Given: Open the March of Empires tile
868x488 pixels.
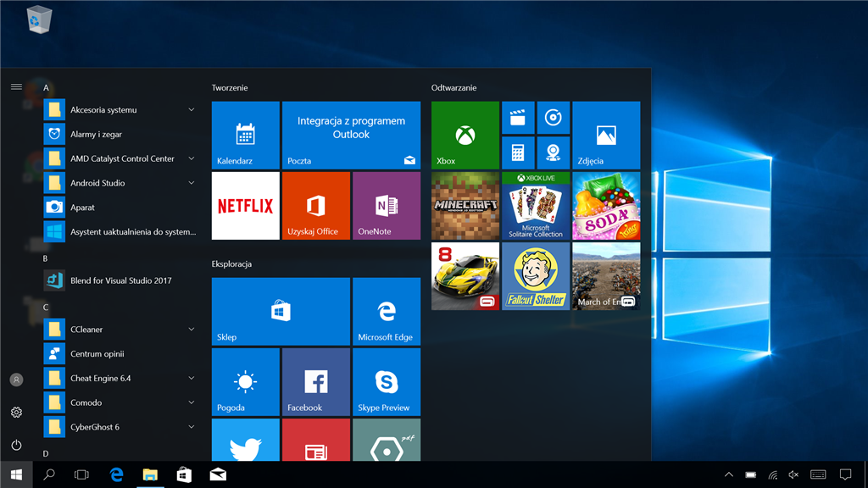Looking at the screenshot, I should click(x=606, y=276).
